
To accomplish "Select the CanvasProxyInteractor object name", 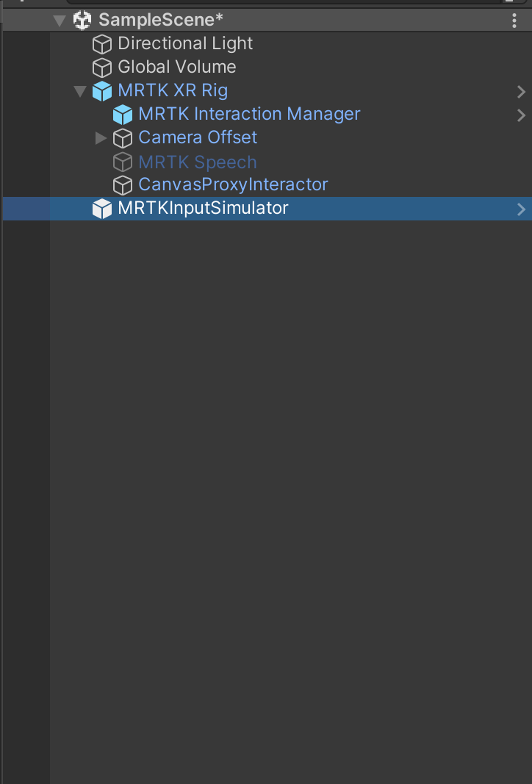I will 233,184.
